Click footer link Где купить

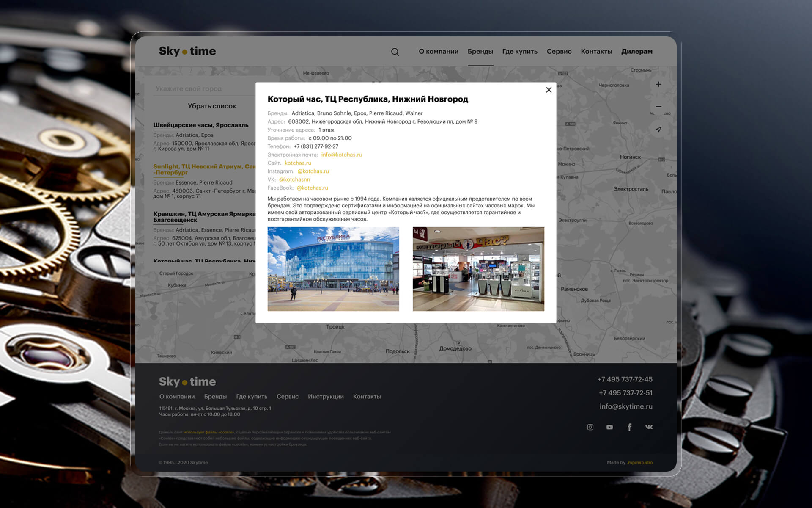click(x=252, y=397)
